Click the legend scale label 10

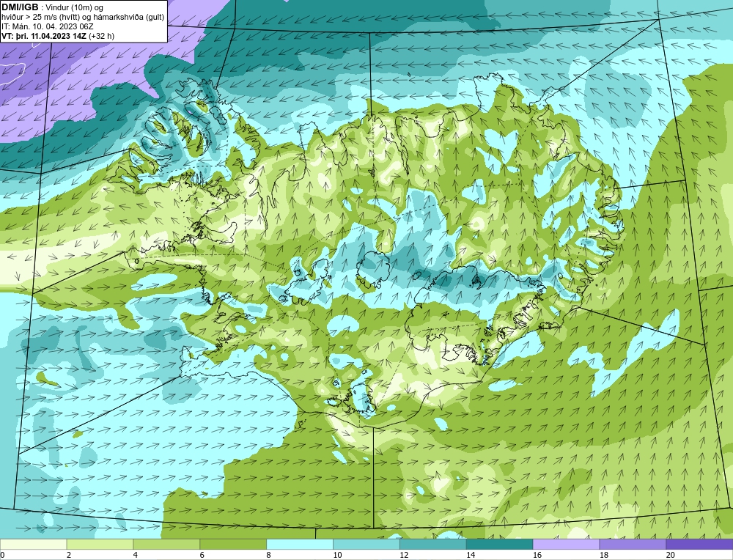[337, 555]
